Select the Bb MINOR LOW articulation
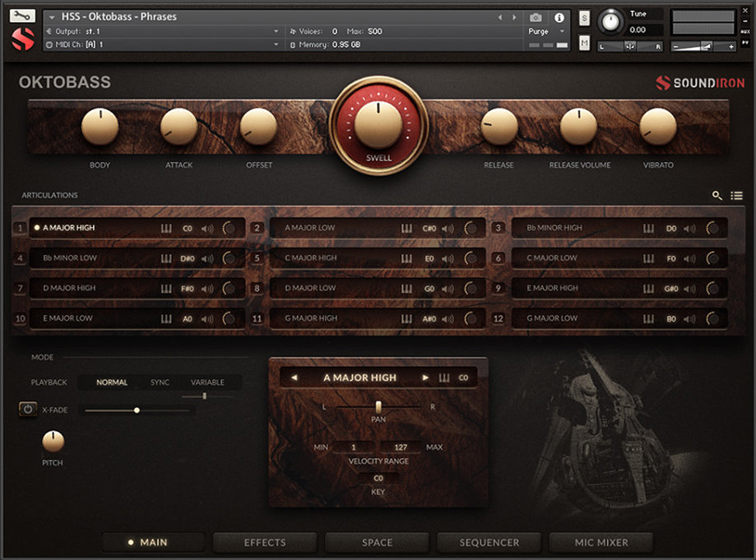756x560 pixels. [x=137, y=258]
